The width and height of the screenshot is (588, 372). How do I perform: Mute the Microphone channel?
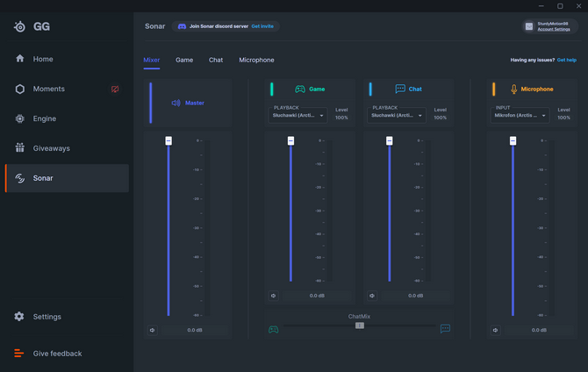coord(495,330)
